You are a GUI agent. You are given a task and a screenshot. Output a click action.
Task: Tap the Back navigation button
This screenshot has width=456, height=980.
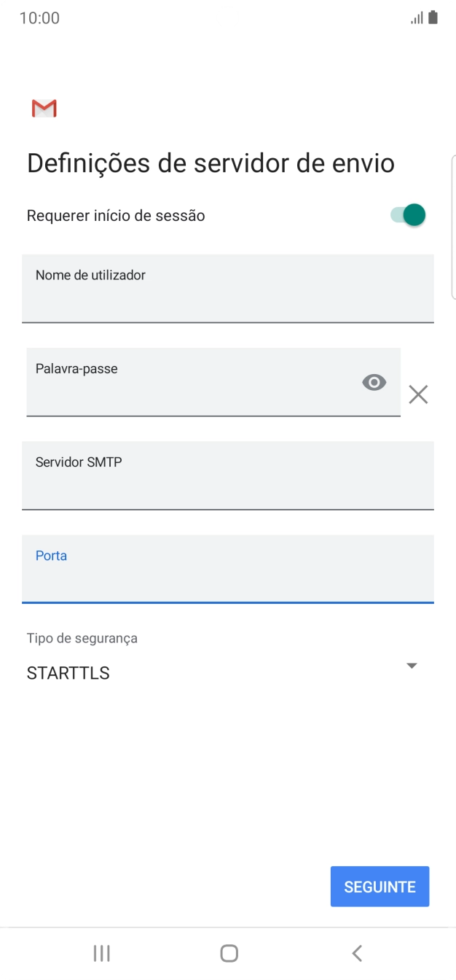356,952
